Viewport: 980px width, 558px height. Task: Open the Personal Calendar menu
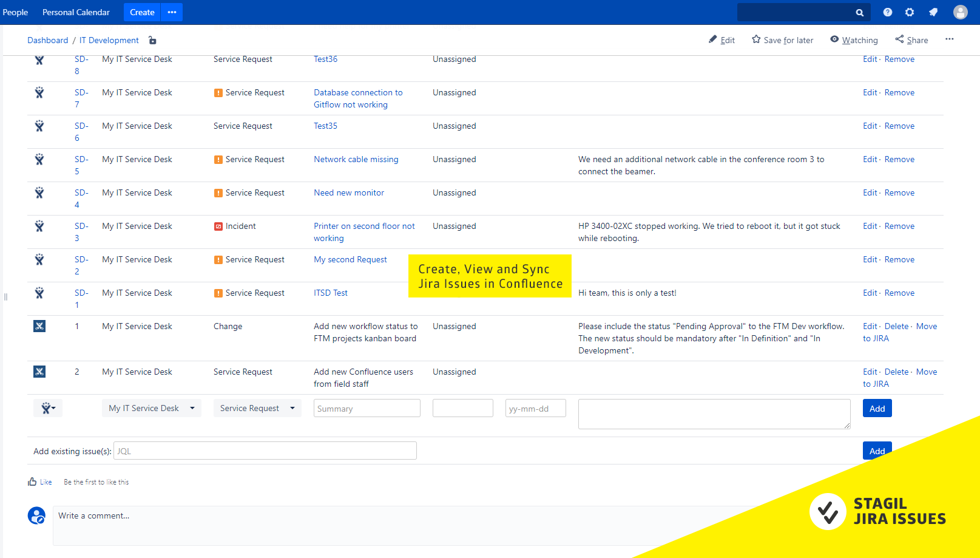pos(76,12)
